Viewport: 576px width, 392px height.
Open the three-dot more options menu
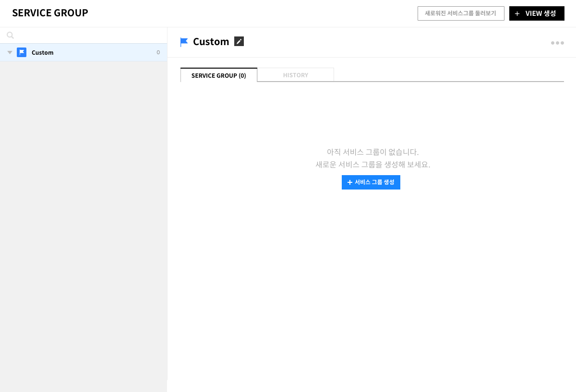[557, 43]
